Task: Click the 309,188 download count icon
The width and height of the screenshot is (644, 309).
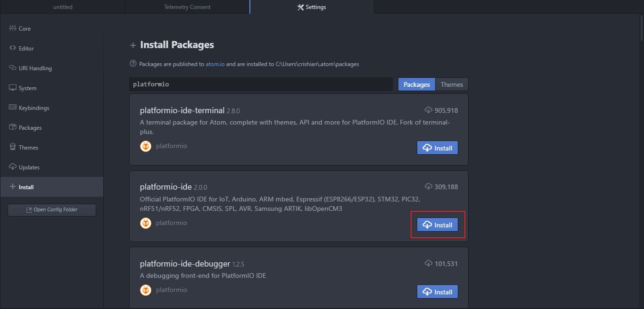Action: (429, 187)
